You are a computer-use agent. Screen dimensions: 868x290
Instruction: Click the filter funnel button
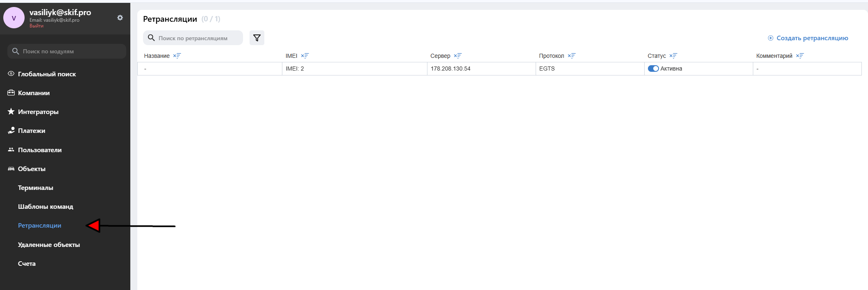(x=257, y=38)
